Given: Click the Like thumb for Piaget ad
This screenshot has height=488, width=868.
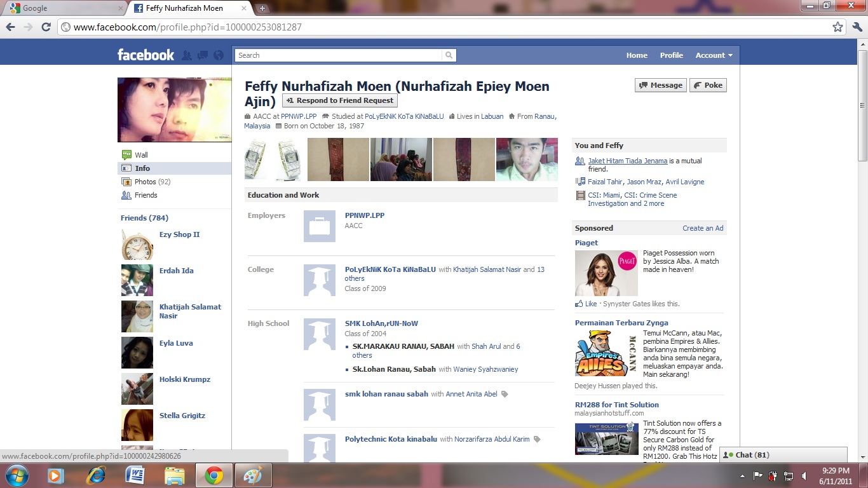Looking at the screenshot, I should point(579,304).
